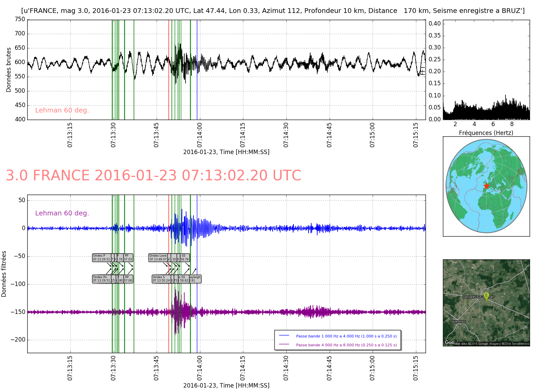Click the Google logo on satellite map
Screen dimensions: 546x392
point(449,342)
